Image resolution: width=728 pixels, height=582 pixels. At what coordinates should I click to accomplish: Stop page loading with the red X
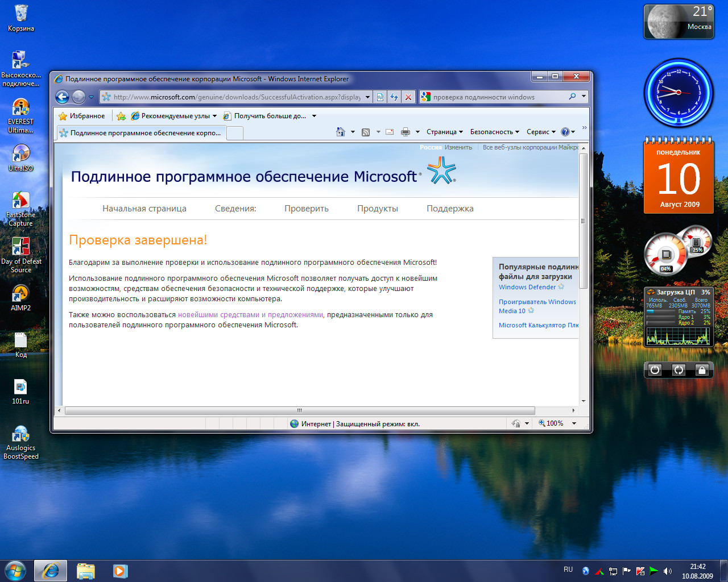(408, 97)
